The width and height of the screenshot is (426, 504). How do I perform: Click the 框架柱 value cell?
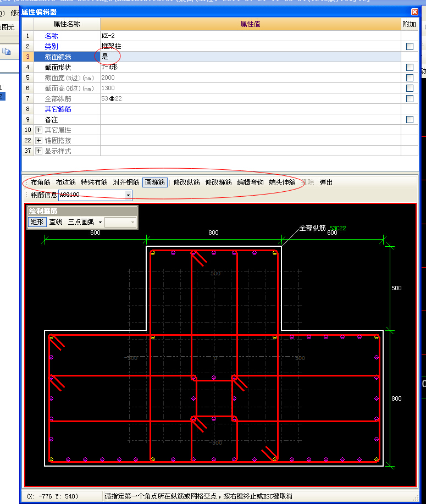(251, 46)
